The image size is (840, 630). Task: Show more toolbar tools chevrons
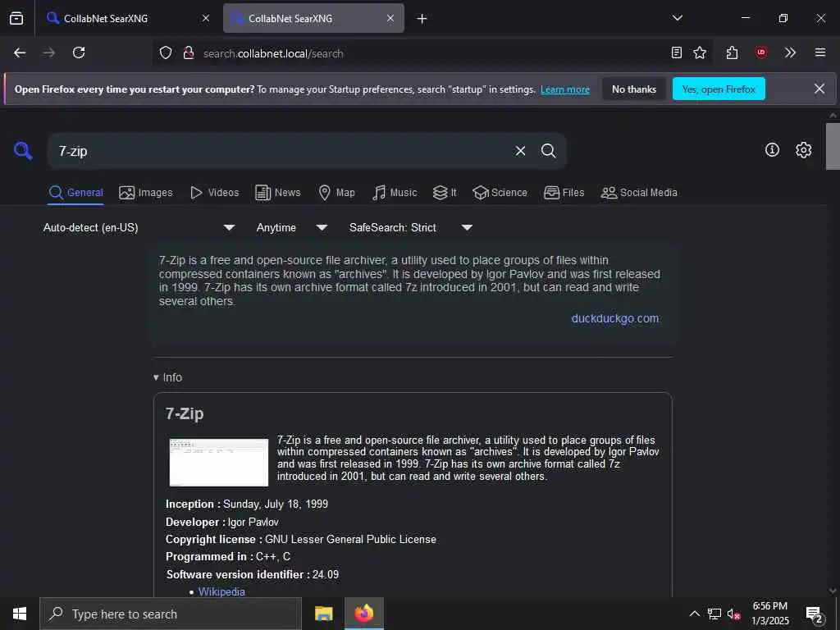[790, 52]
